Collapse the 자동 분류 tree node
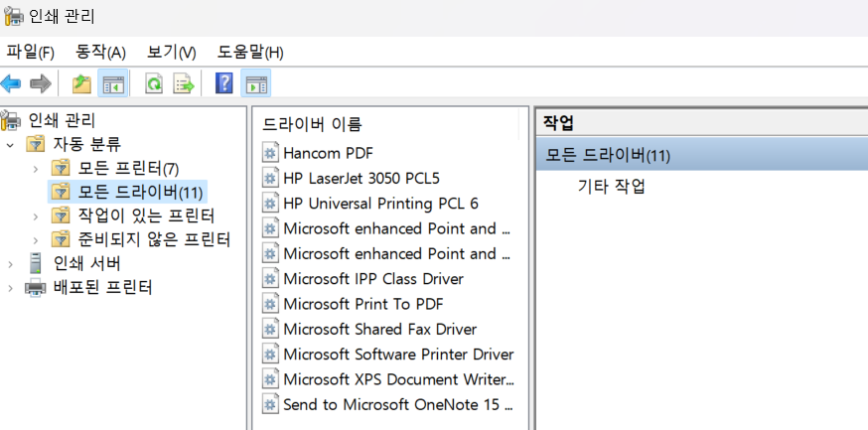Viewport: 868px width, 430px height. [10, 145]
